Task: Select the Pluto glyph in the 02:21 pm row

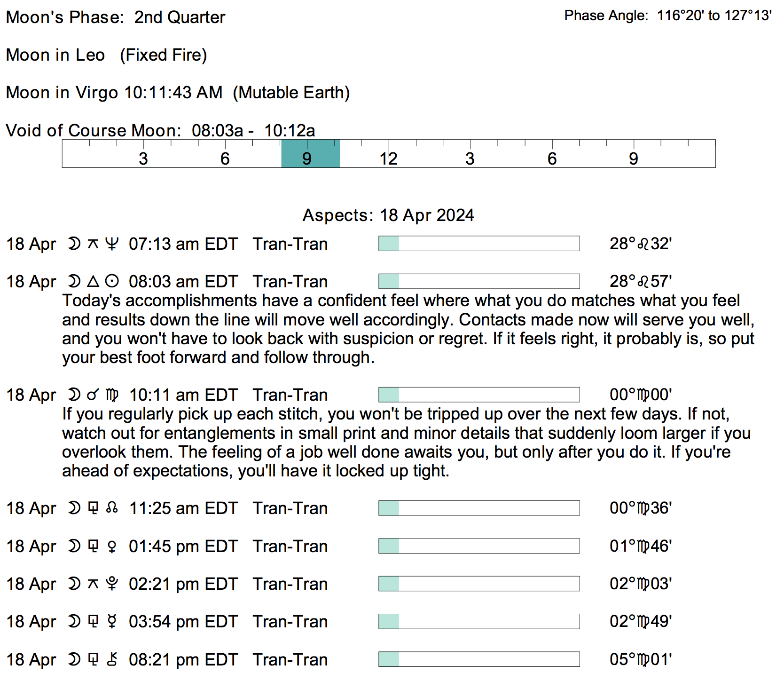Action: [x=112, y=584]
